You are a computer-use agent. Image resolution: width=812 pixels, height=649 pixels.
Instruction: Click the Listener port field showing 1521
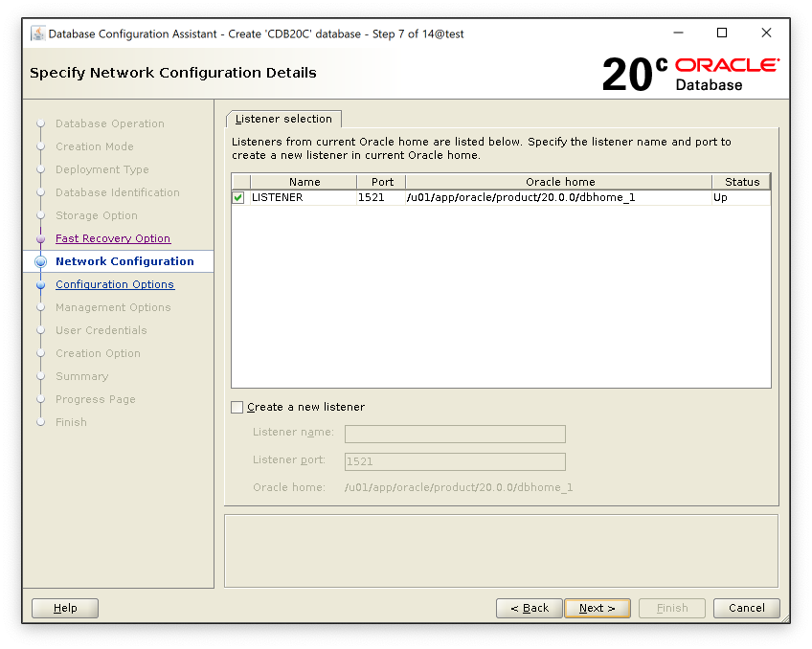455,461
